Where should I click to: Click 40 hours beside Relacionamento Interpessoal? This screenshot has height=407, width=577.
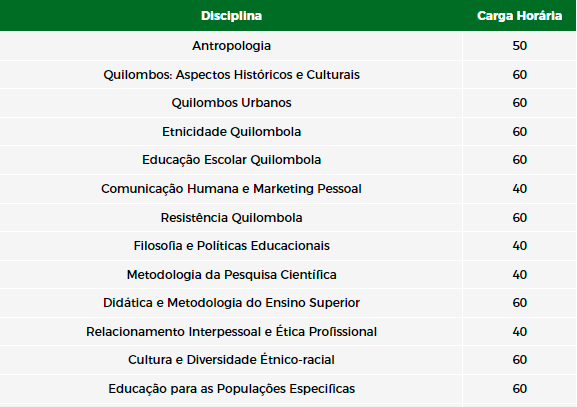point(520,332)
